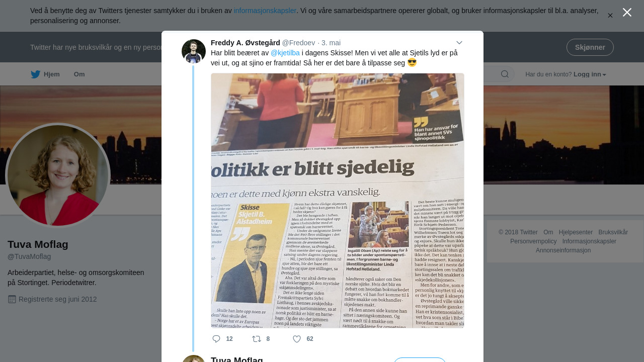Click the Skjønner button
This screenshot has width=644, height=362.
pyautogui.click(x=590, y=47)
